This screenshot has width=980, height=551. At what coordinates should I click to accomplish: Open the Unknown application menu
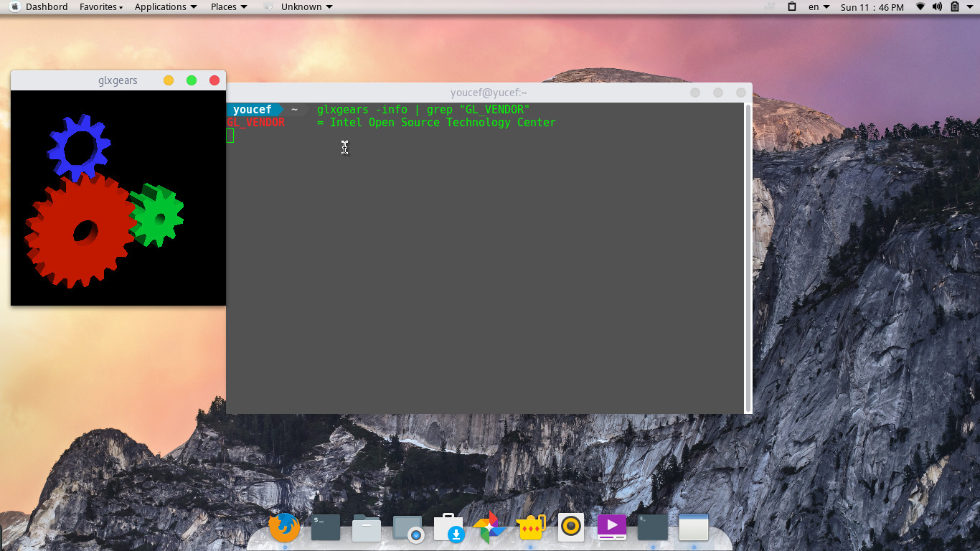pos(306,6)
